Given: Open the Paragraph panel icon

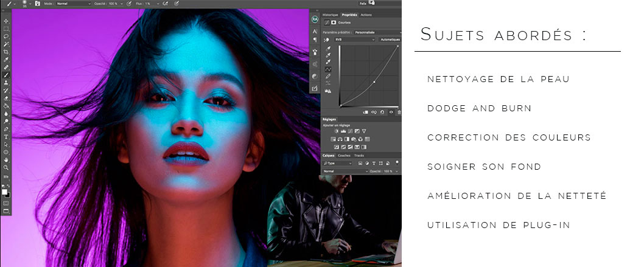Looking at the screenshot, I should click(x=315, y=40).
